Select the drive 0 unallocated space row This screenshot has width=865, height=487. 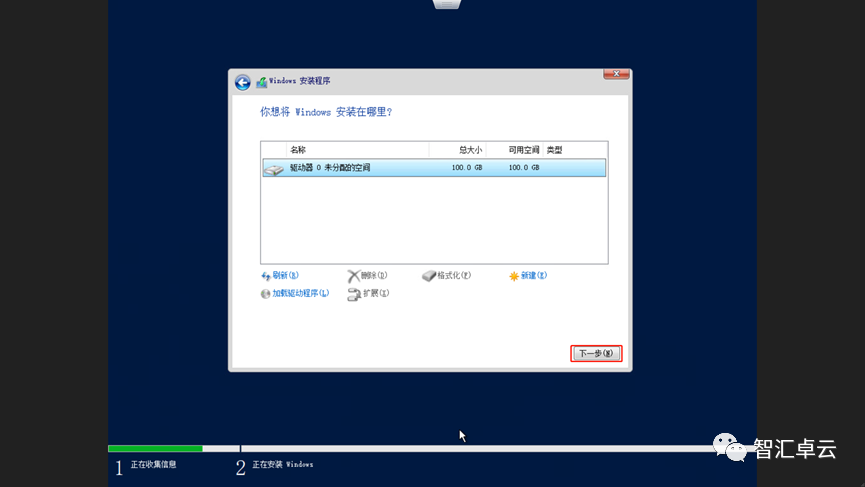point(434,168)
